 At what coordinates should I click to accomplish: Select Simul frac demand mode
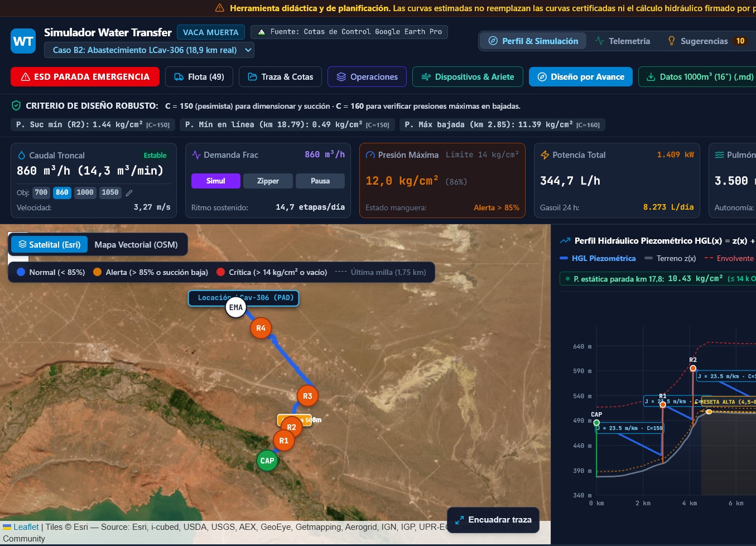pos(216,181)
